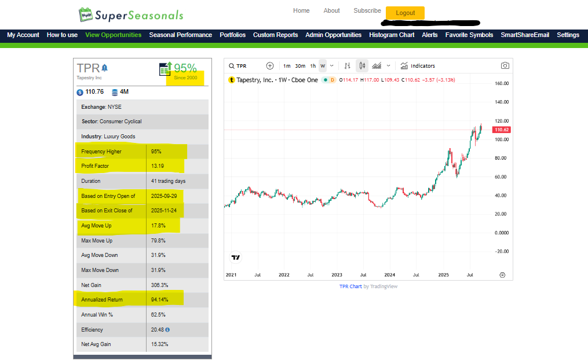Switch chart to 30m interval
This screenshot has height=364, width=588.
click(x=300, y=66)
